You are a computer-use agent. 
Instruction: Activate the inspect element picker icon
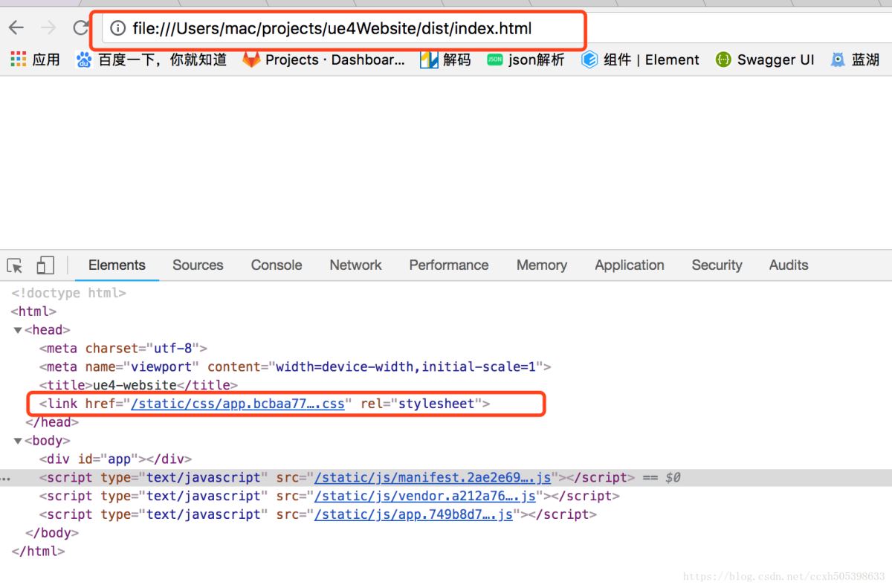click(15, 265)
